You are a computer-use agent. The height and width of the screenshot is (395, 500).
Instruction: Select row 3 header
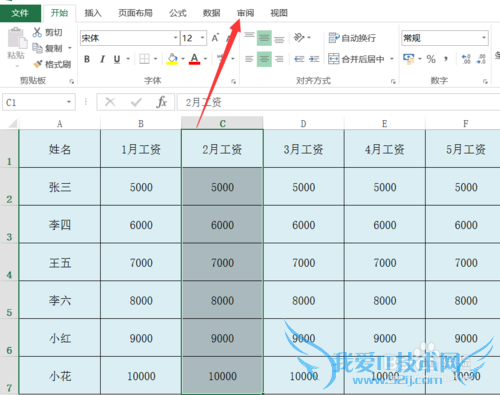coord(9,224)
